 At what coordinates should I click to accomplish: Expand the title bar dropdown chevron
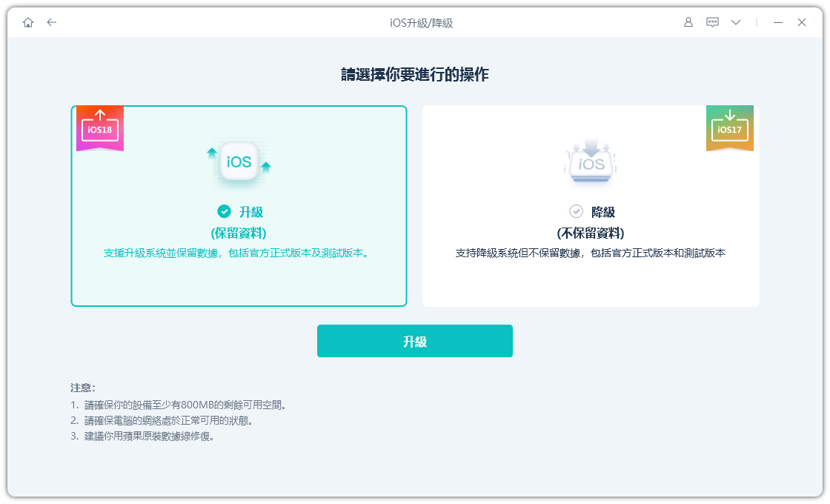736,22
